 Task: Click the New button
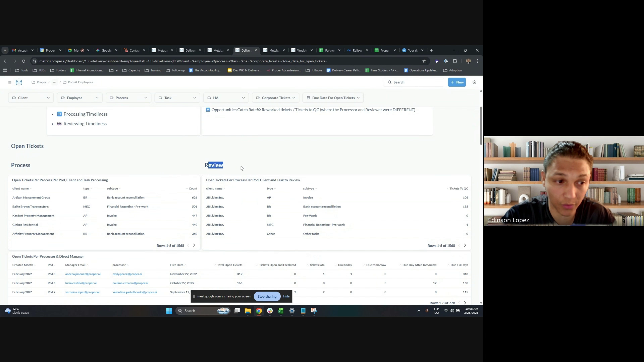[457, 82]
